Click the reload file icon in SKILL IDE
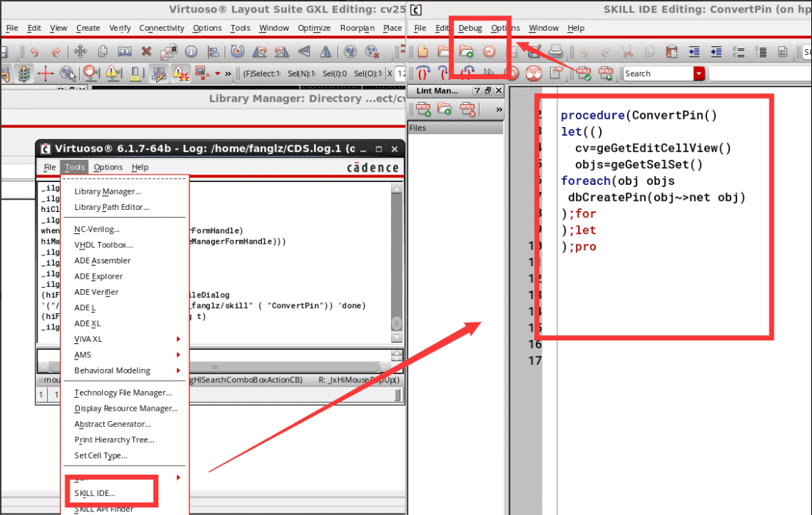The image size is (812, 515). click(x=489, y=51)
